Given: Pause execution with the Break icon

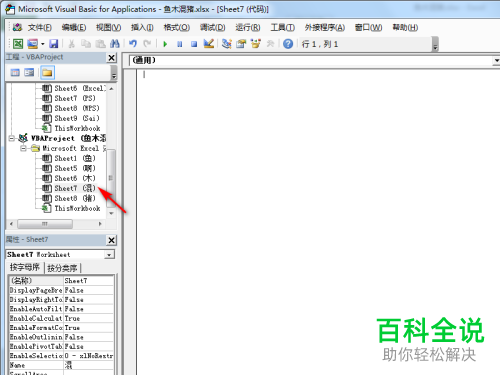Looking at the screenshot, I should coord(180,44).
